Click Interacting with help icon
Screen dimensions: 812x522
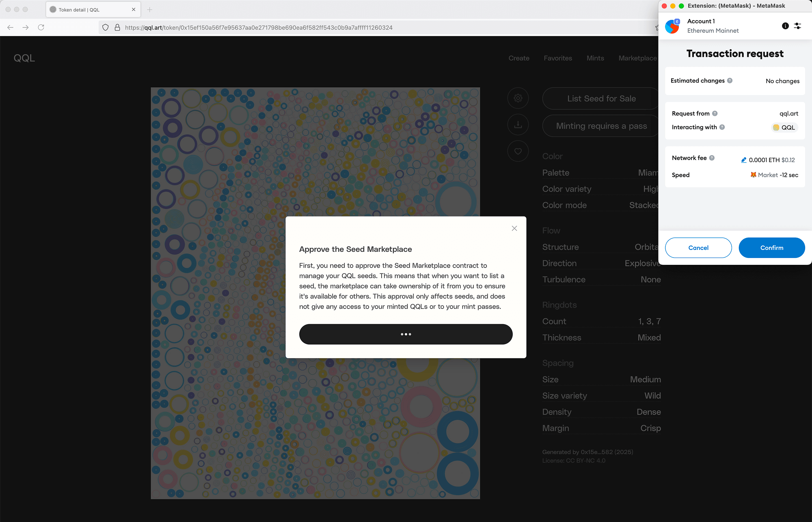point(722,127)
